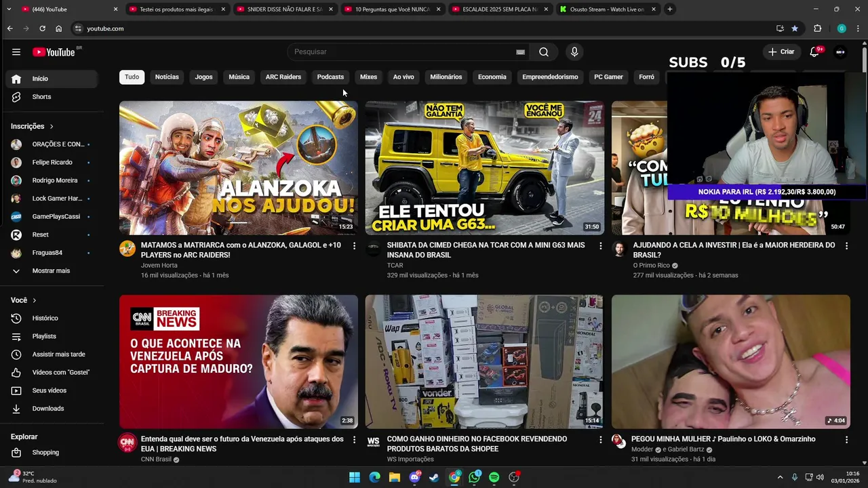Expand Mostrar mais subscriptions
Viewport: 868px width, 488px height.
point(53,271)
